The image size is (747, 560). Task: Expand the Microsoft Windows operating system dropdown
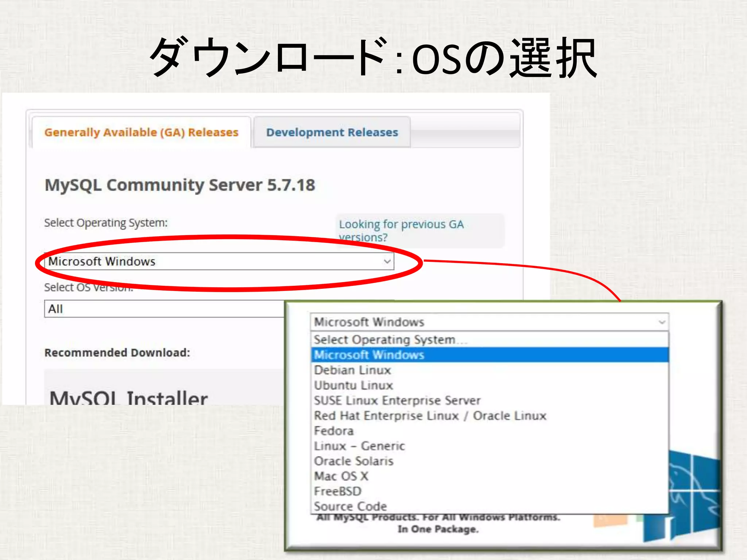click(219, 261)
